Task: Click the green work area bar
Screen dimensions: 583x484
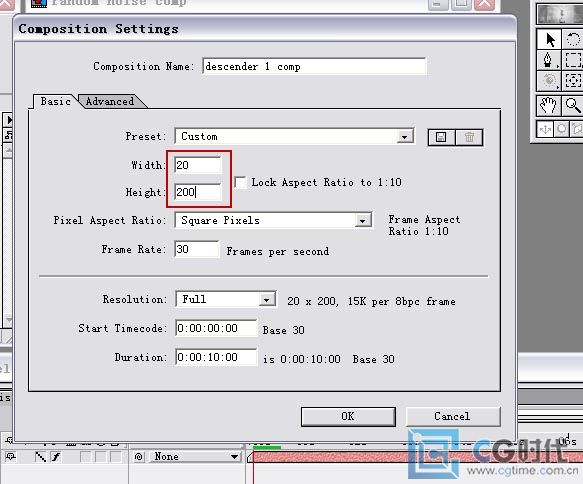Action: click(267, 447)
